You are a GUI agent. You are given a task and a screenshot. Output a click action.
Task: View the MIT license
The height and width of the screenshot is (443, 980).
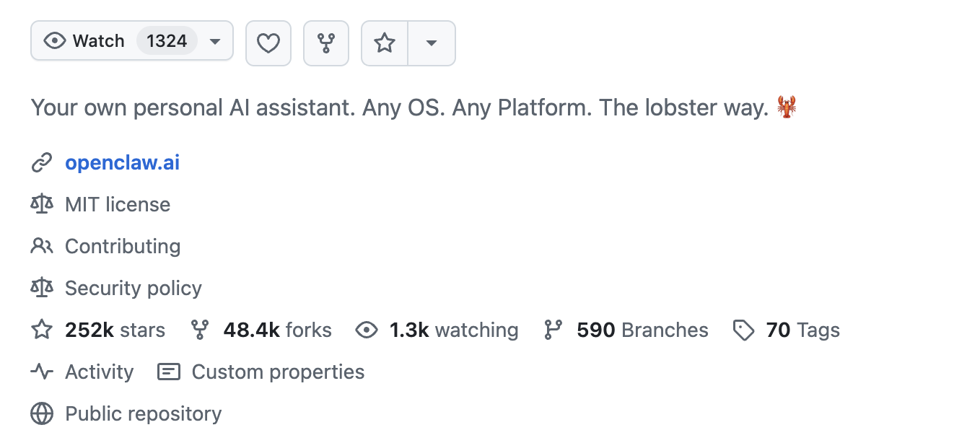[x=118, y=204]
